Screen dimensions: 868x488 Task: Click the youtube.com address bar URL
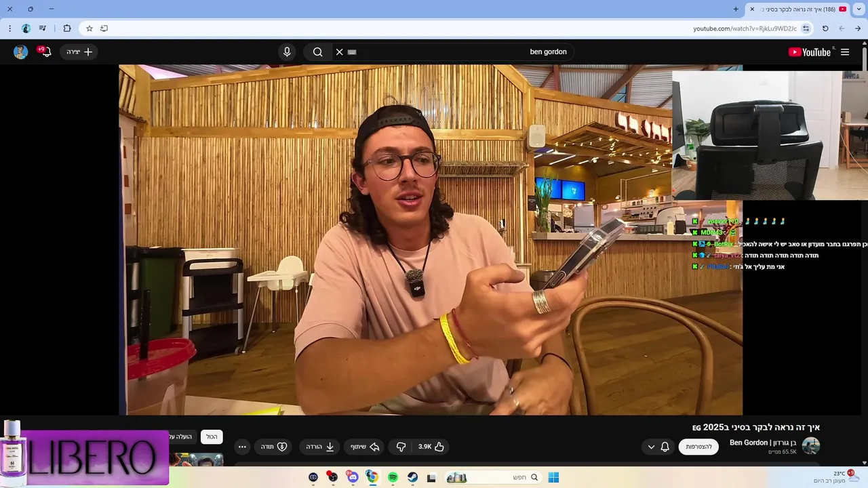pyautogui.click(x=745, y=28)
